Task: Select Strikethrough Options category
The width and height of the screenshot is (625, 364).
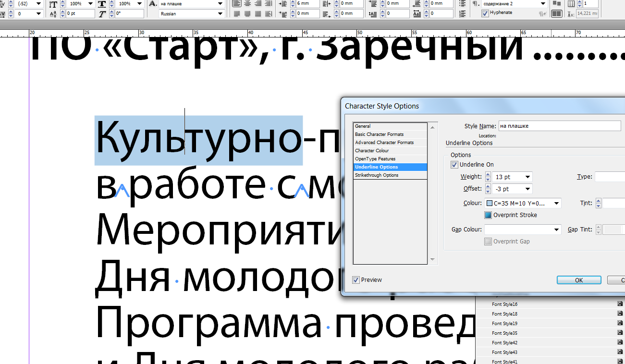Action: click(390, 175)
